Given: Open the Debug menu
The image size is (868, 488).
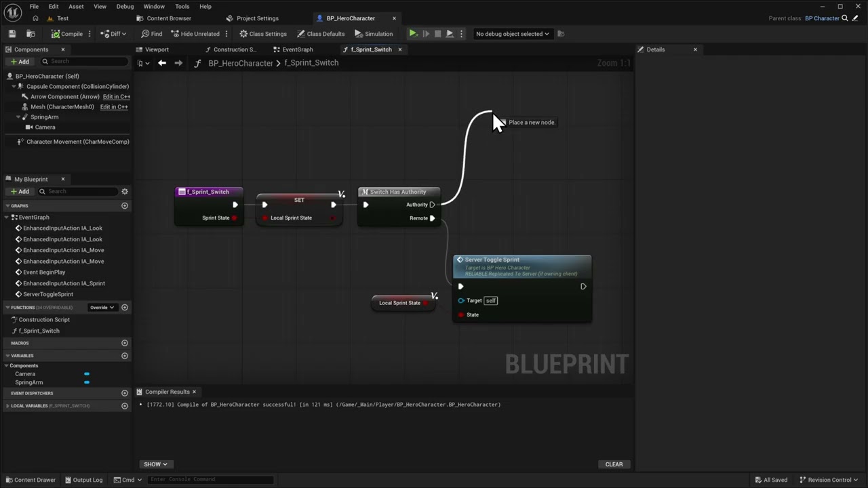Looking at the screenshot, I should pyautogui.click(x=125, y=7).
